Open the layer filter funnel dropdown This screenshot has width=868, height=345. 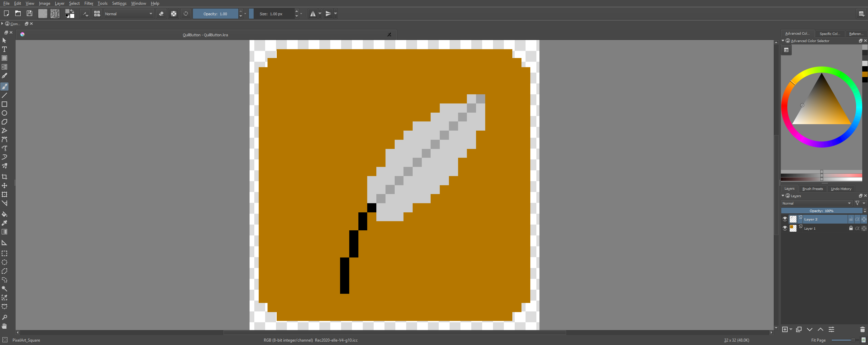click(x=860, y=203)
